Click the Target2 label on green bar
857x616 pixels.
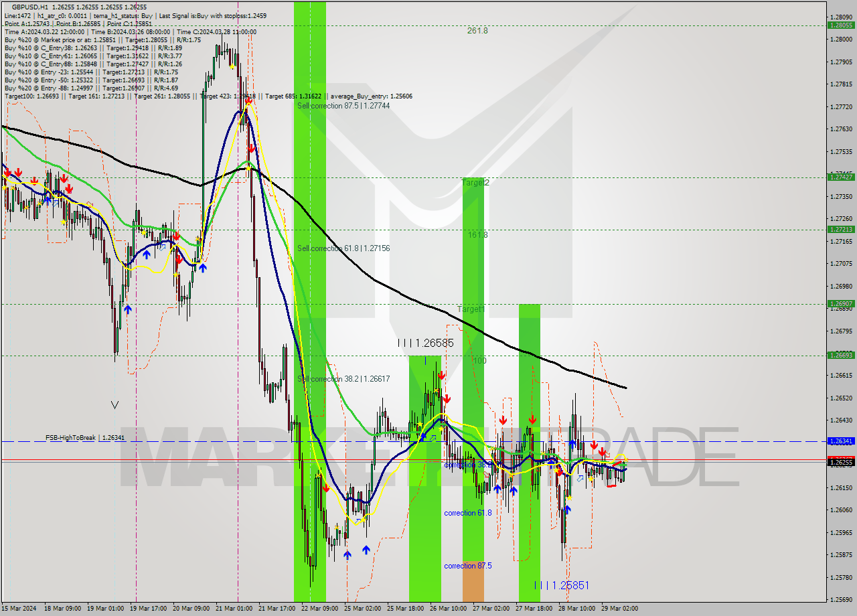pyautogui.click(x=475, y=182)
